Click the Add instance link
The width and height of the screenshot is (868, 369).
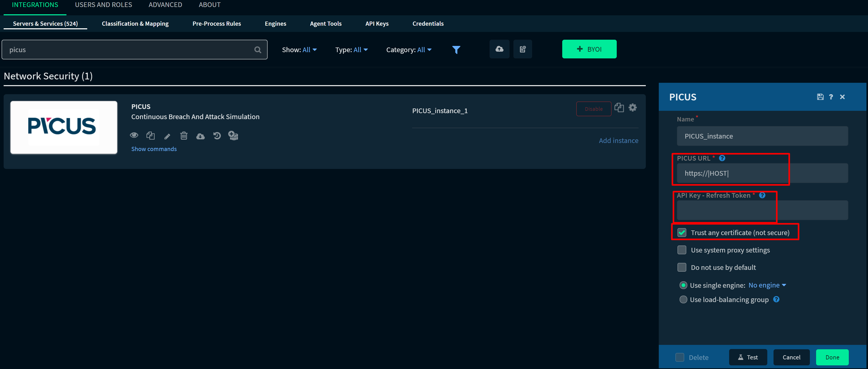[x=618, y=141]
